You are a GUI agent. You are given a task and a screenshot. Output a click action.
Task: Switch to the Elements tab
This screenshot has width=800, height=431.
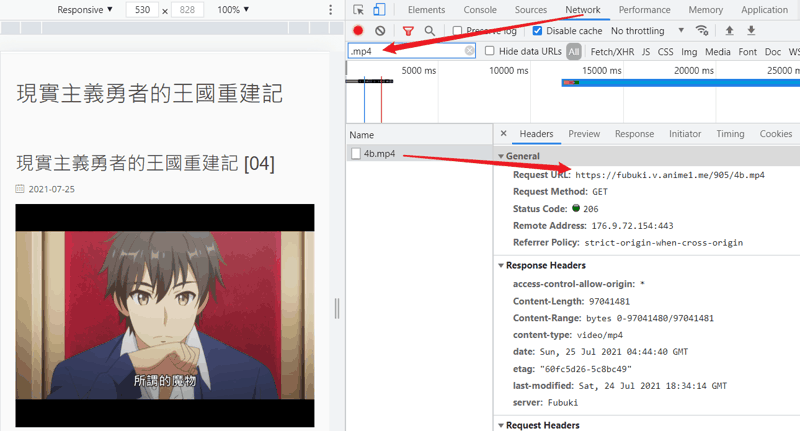(427, 10)
